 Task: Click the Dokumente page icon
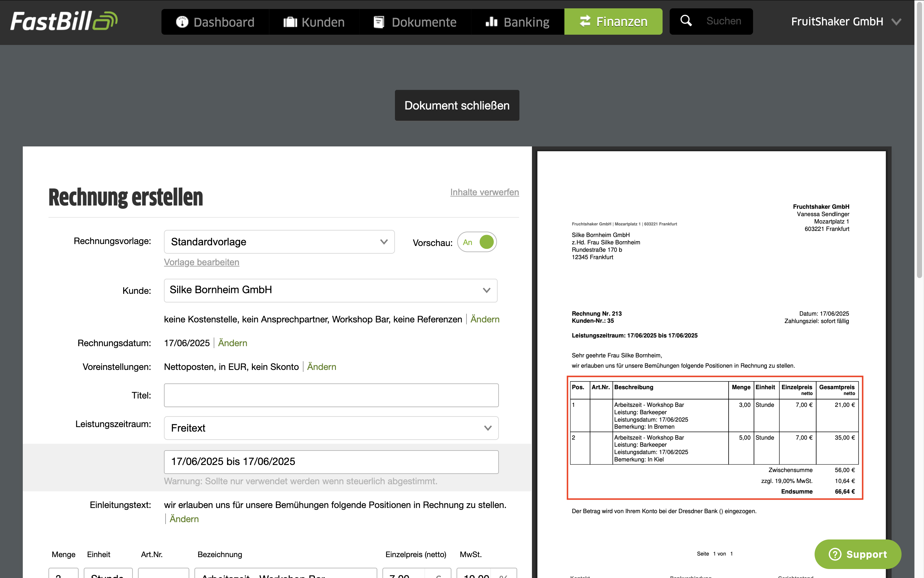(378, 22)
